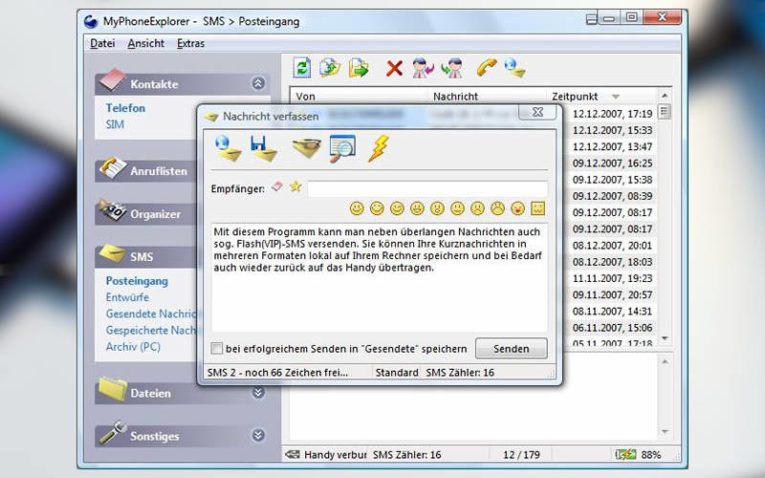Insert the fifth smiley emoticon
765x478 pixels.
point(437,209)
